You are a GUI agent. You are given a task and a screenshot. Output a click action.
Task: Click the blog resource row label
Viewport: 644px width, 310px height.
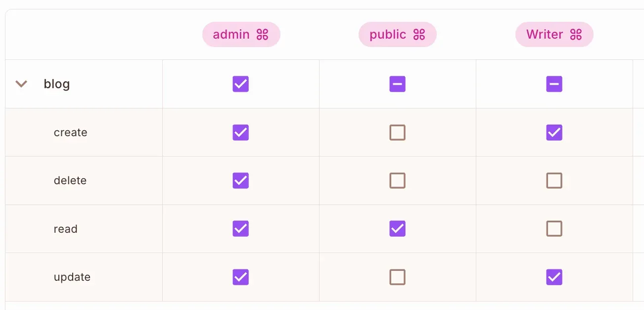coord(56,84)
